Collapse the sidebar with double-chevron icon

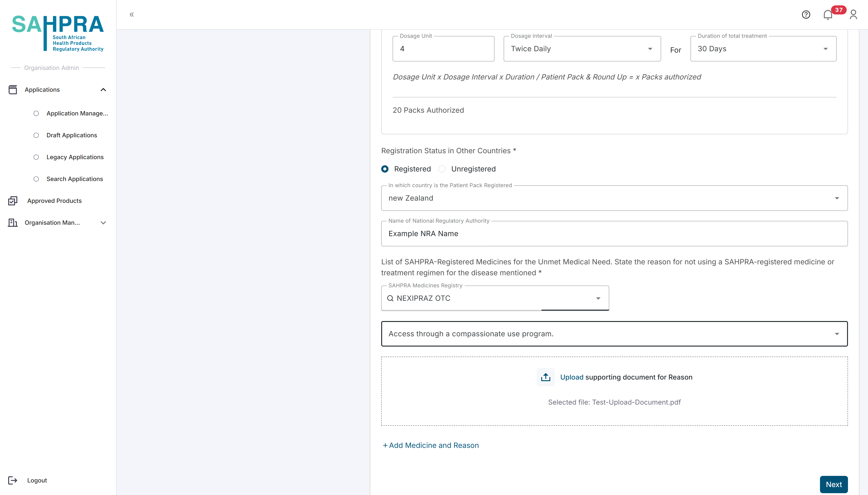(132, 15)
